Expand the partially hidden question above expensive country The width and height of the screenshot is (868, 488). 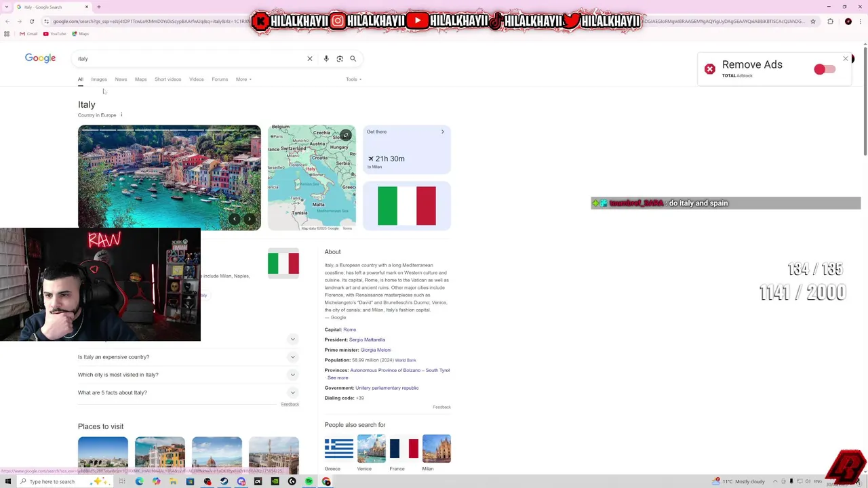click(x=293, y=339)
